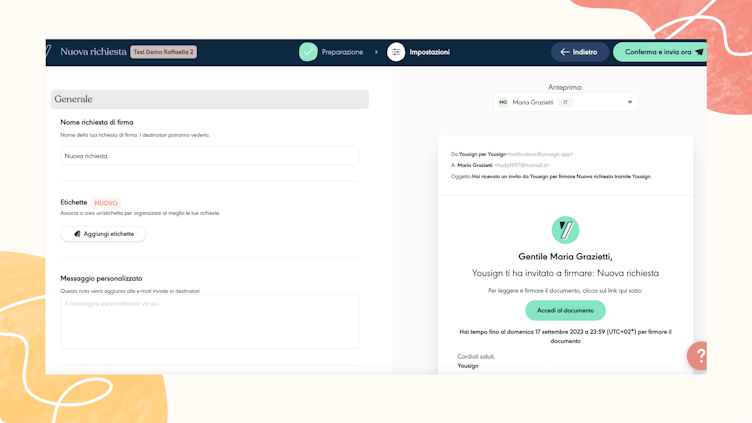Click the Oggetto line in email preview

551,176
